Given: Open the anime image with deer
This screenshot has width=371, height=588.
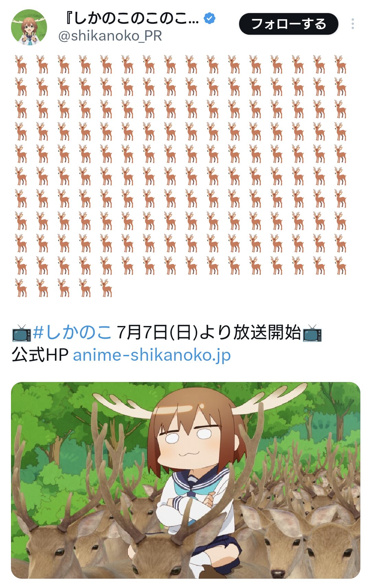Looking at the screenshot, I should tap(185, 480).
